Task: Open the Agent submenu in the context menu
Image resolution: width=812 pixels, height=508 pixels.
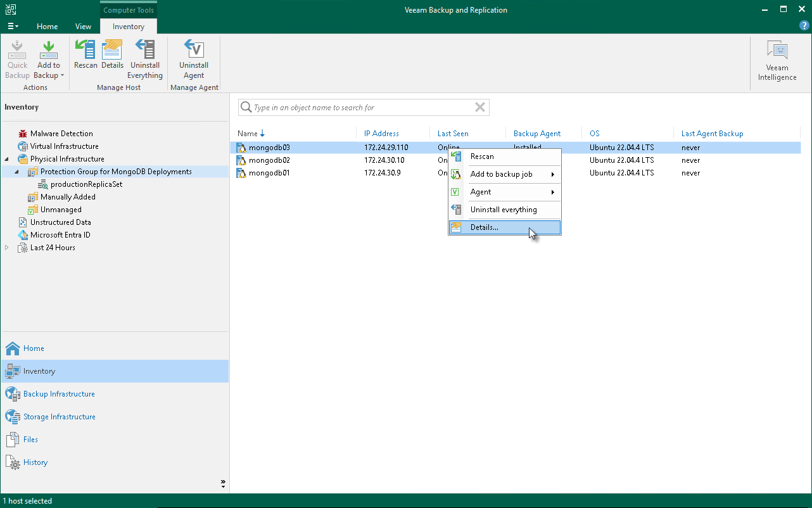Action: point(504,192)
